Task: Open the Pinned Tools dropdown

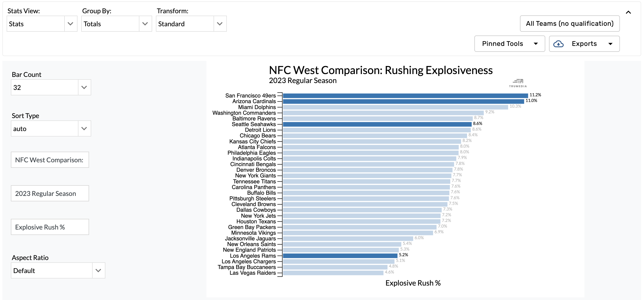Action: point(510,44)
